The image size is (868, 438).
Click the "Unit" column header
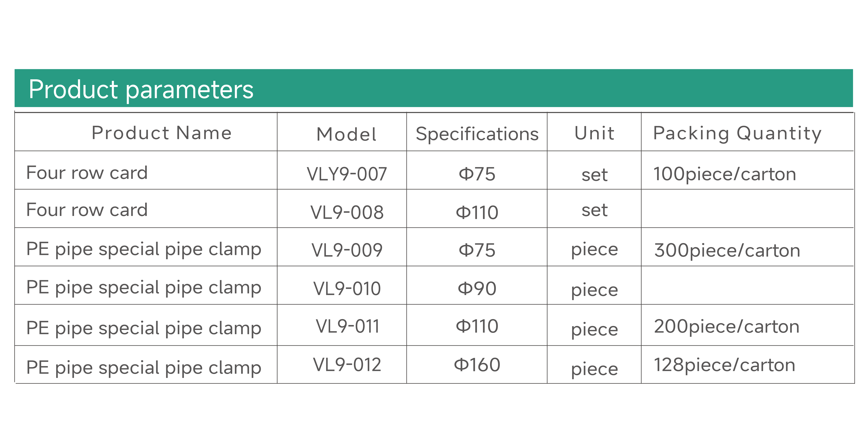coord(594,133)
